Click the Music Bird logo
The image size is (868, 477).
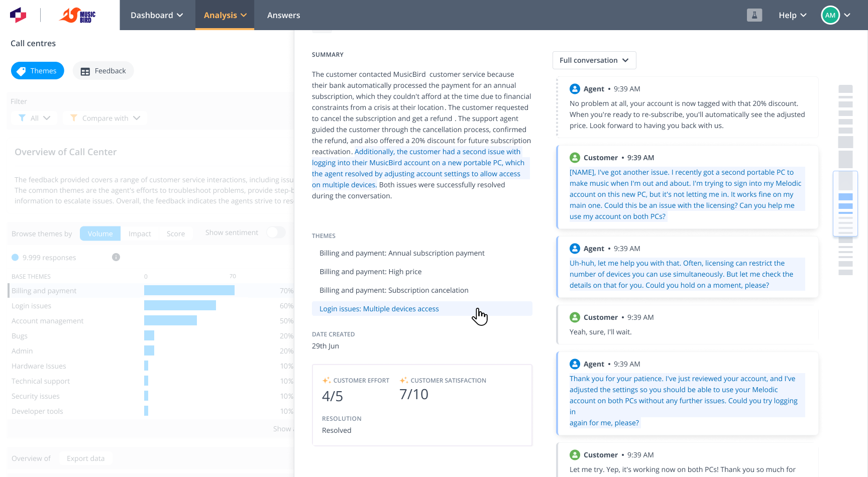tap(77, 15)
